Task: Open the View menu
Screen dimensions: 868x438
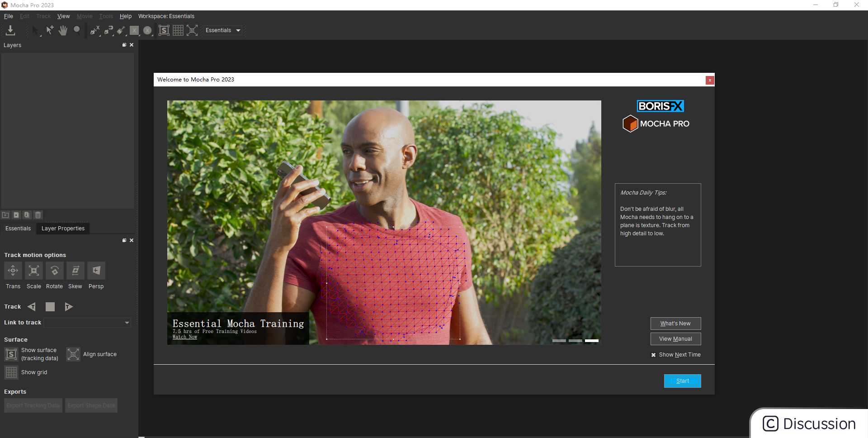Action: 63,16
